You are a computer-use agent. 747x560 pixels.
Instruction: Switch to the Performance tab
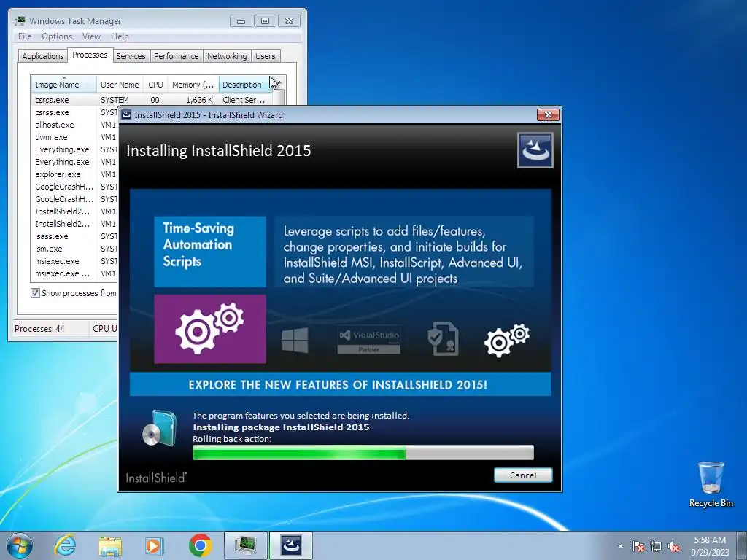click(x=177, y=56)
